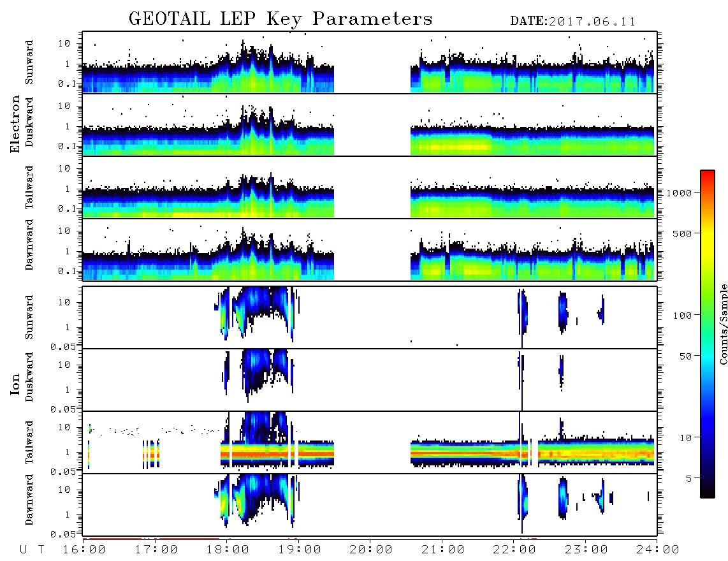Select the Electron "Tailward" axis label
This screenshot has height=561, width=728.
coord(29,187)
